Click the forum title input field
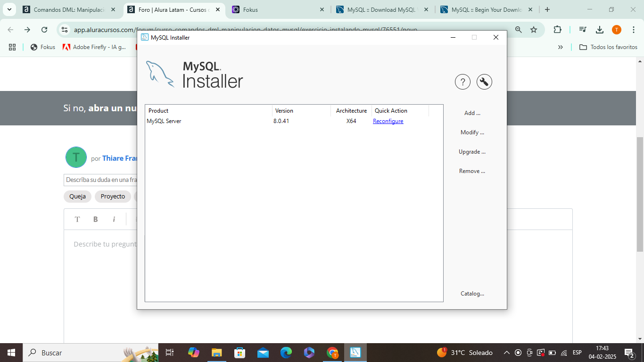 [x=100, y=180]
